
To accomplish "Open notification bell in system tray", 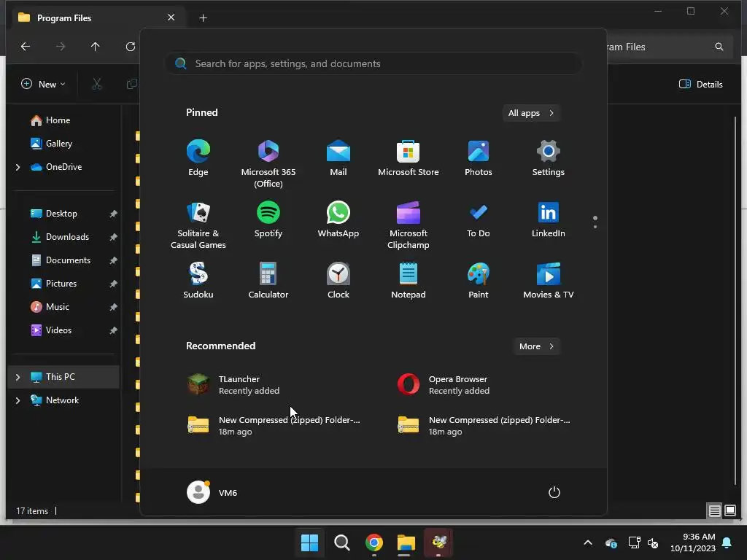I will 727,542.
